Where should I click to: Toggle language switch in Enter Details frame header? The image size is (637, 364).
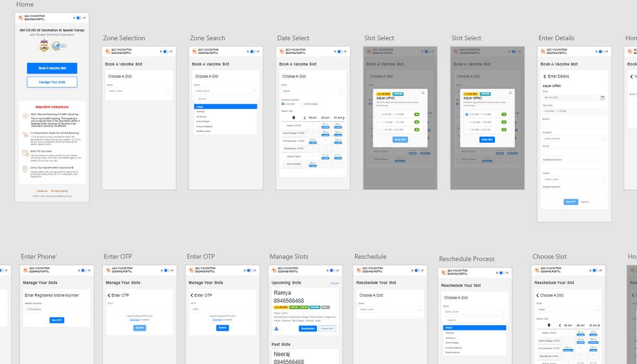[601, 51]
